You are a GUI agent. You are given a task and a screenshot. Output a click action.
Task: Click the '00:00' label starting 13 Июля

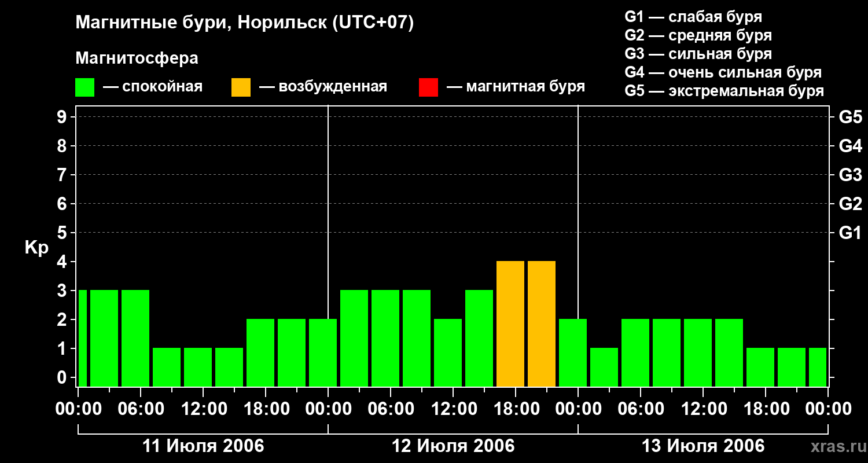click(x=578, y=409)
